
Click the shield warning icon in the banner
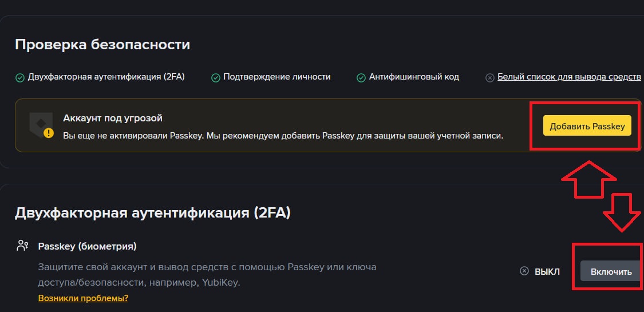click(x=41, y=127)
